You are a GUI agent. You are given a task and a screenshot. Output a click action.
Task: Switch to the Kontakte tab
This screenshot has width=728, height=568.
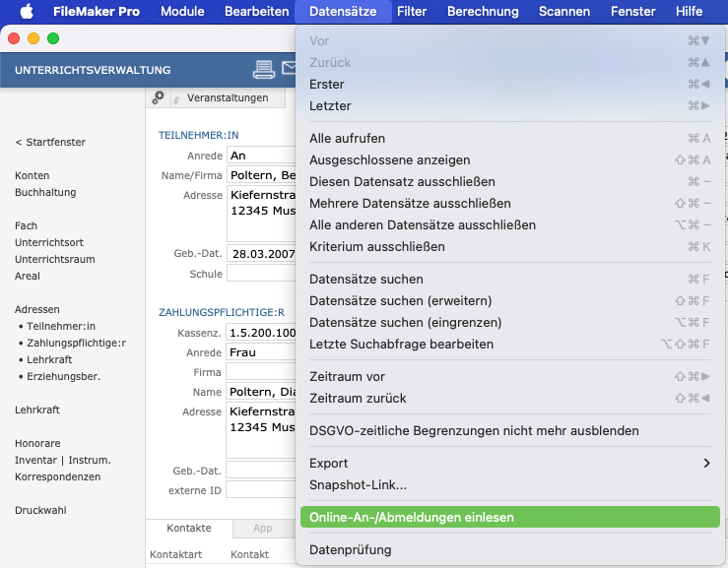click(x=189, y=528)
